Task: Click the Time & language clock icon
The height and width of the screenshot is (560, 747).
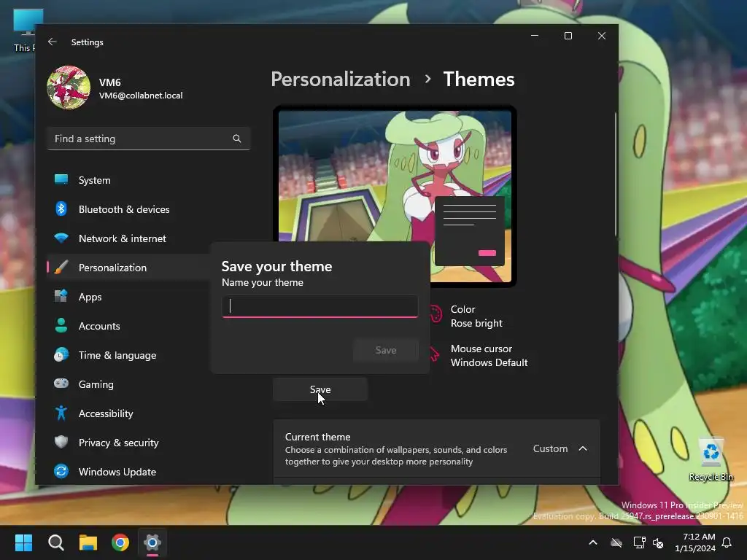Action: [x=61, y=355]
